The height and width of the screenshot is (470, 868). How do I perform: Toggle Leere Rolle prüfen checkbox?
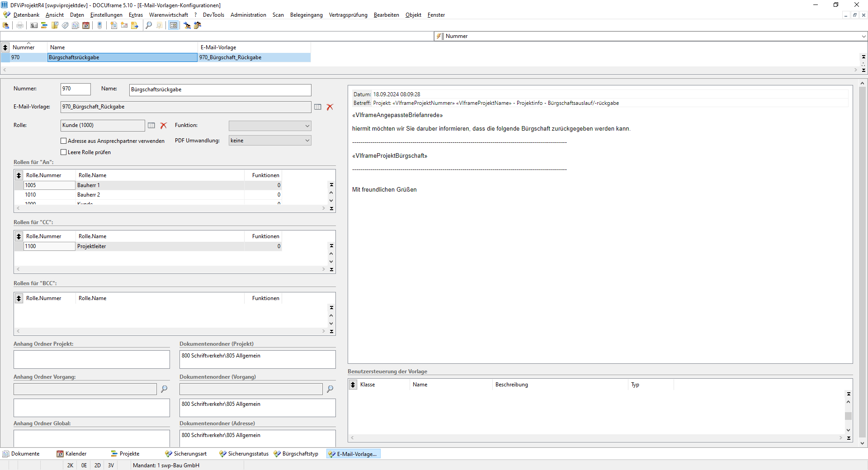click(64, 152)
